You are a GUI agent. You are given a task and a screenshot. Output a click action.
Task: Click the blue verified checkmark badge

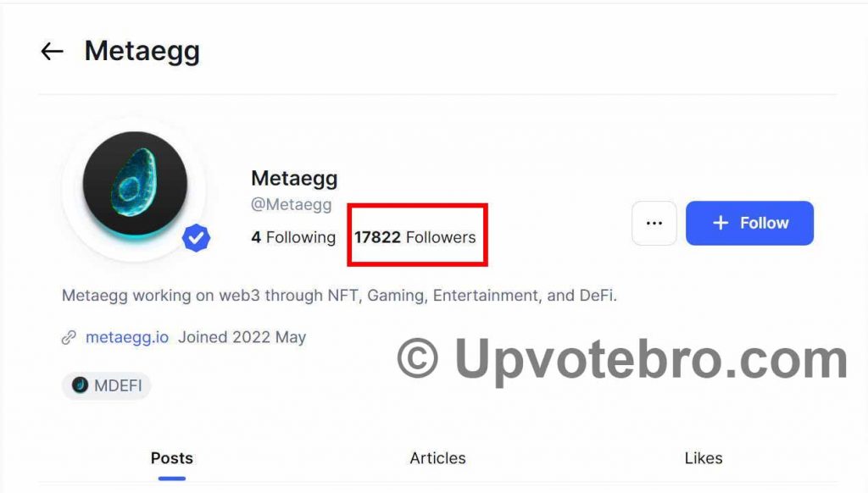click(196, 237)
